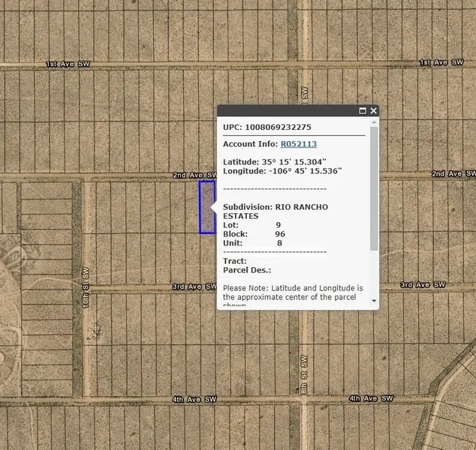Click the Parcel Des. field label
Screen dimensions: 476x450
(247, 270)
